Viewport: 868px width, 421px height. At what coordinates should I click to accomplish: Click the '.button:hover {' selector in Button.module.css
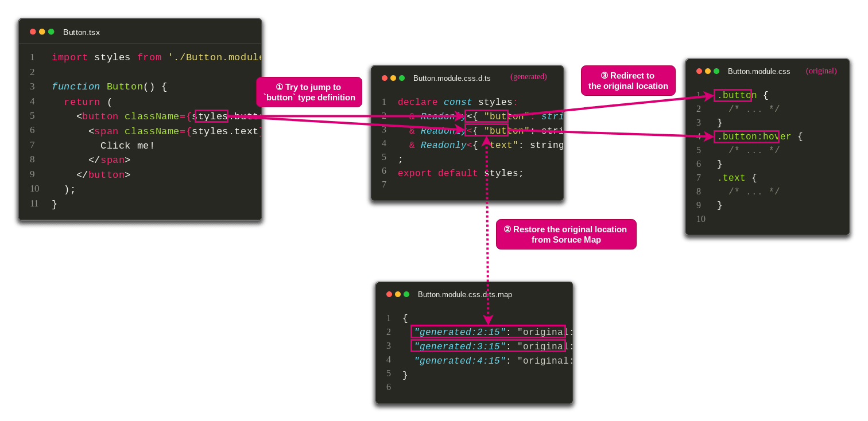759,137
